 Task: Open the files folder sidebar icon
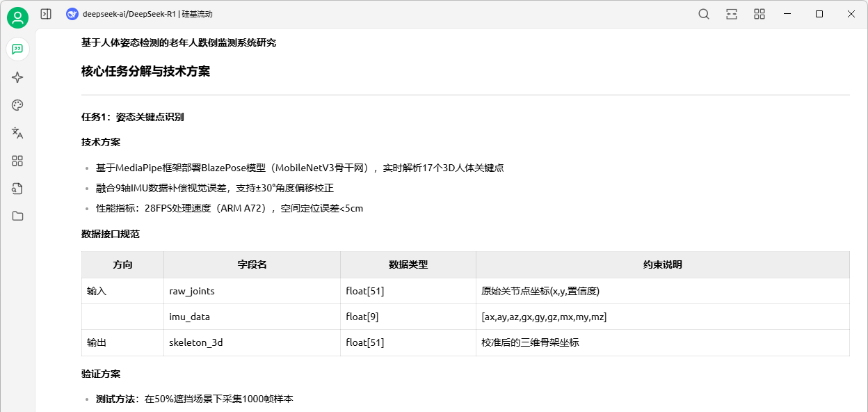[x=17, y=216]
